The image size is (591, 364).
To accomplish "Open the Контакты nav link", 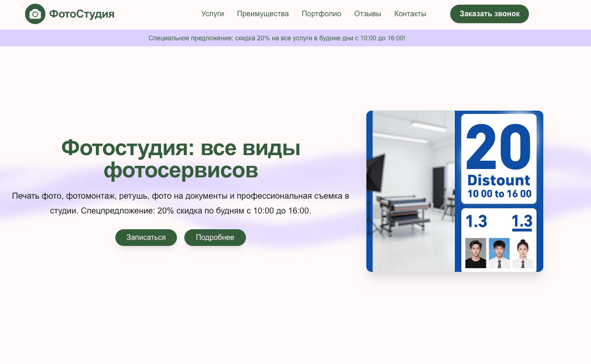I will click(x=410, y=14).
